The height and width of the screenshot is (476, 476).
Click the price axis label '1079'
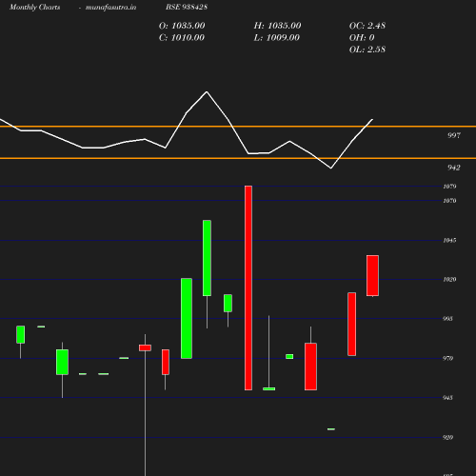449,187
